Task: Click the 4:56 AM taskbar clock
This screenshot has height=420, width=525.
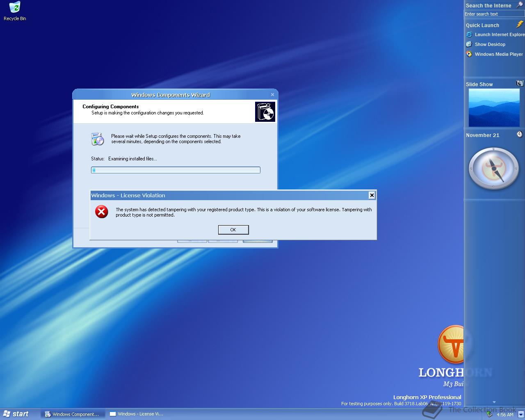Action: (x=505, y=415)
